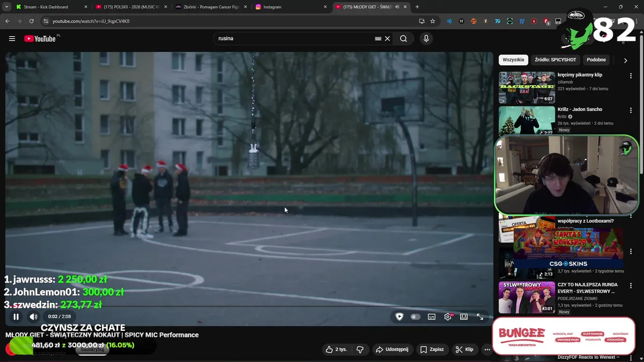Click into the search box containing rusina
The width and height of the screenshot is (644, 362).
coord(294,38)
